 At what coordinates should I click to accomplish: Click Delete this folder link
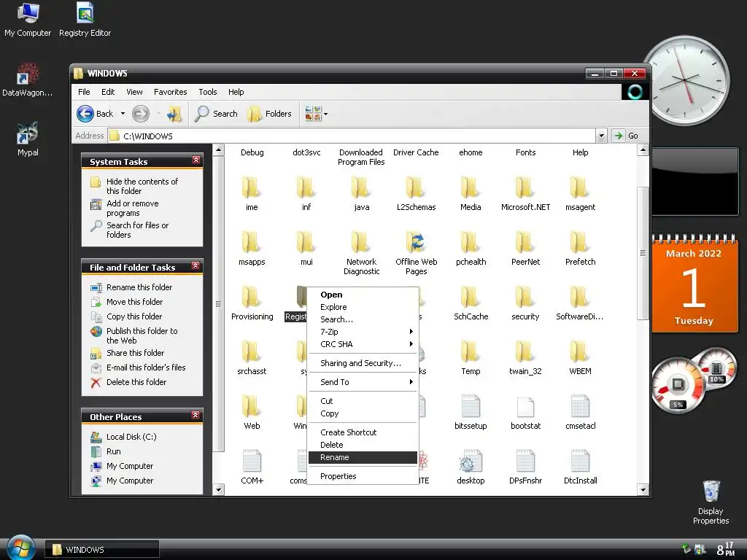(136, 382)
